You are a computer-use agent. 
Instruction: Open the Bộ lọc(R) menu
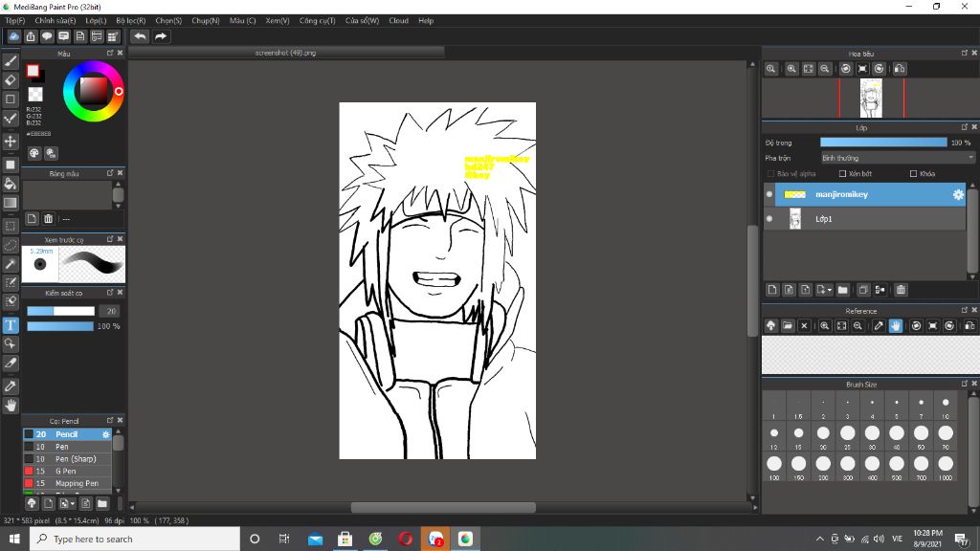[x=130, y=21]
